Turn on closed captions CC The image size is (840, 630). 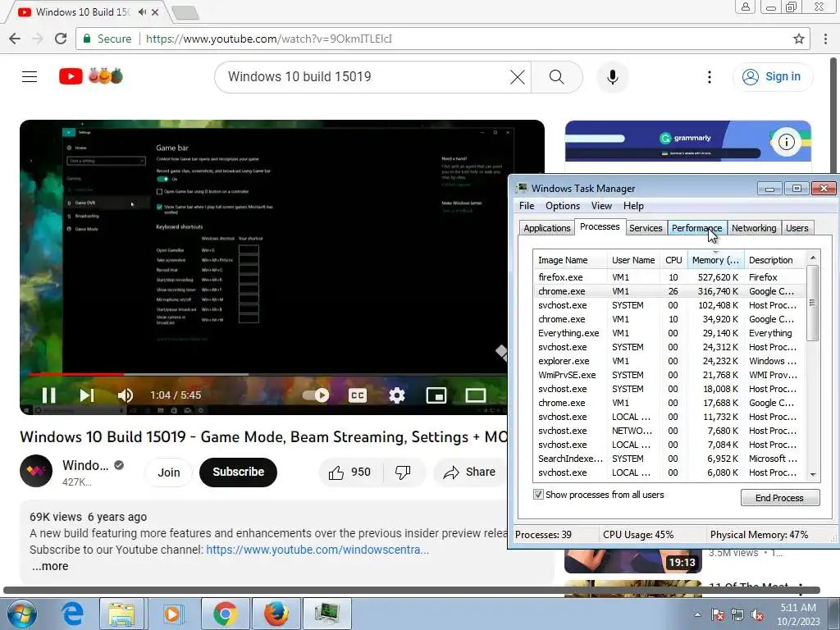358,395
